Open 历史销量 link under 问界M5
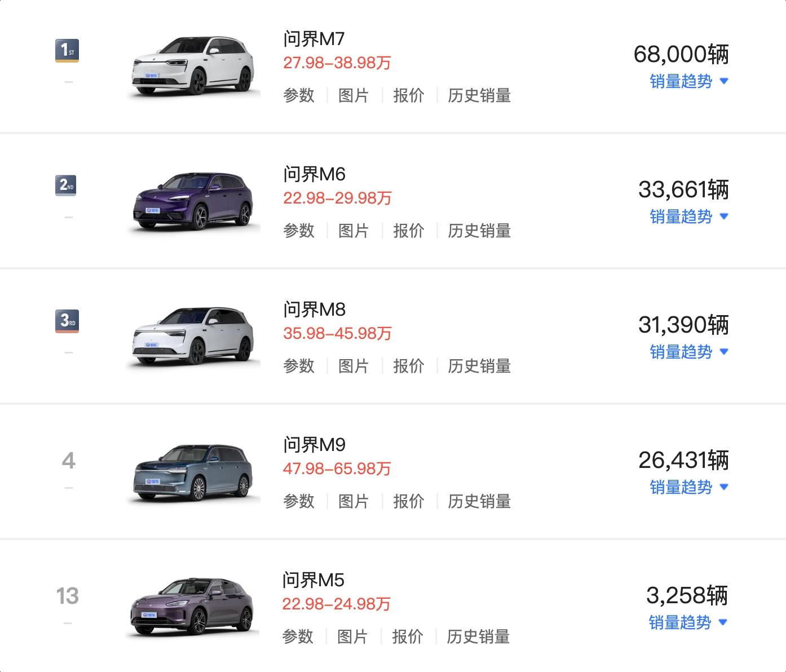 click(x=478, y=636)
